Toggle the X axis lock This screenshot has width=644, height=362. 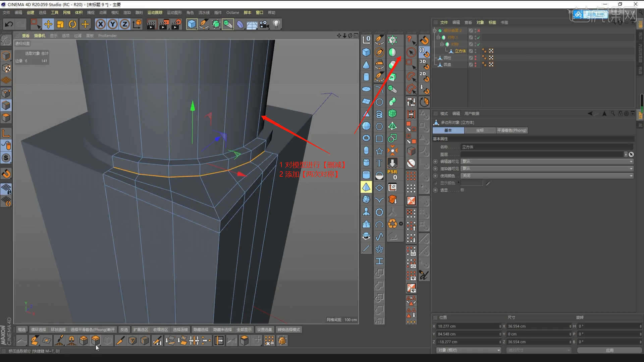point(101,24)
